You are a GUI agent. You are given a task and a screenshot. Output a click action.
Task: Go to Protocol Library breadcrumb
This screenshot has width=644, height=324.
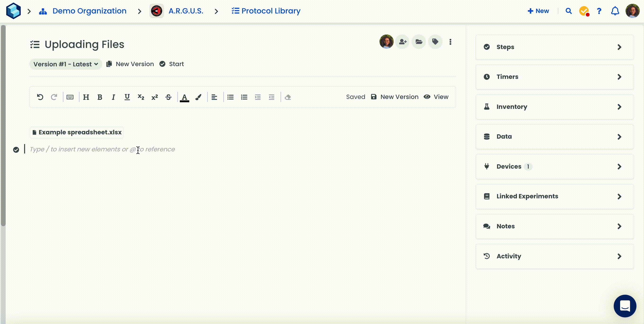pyautogui.click(x=266, y=11)
